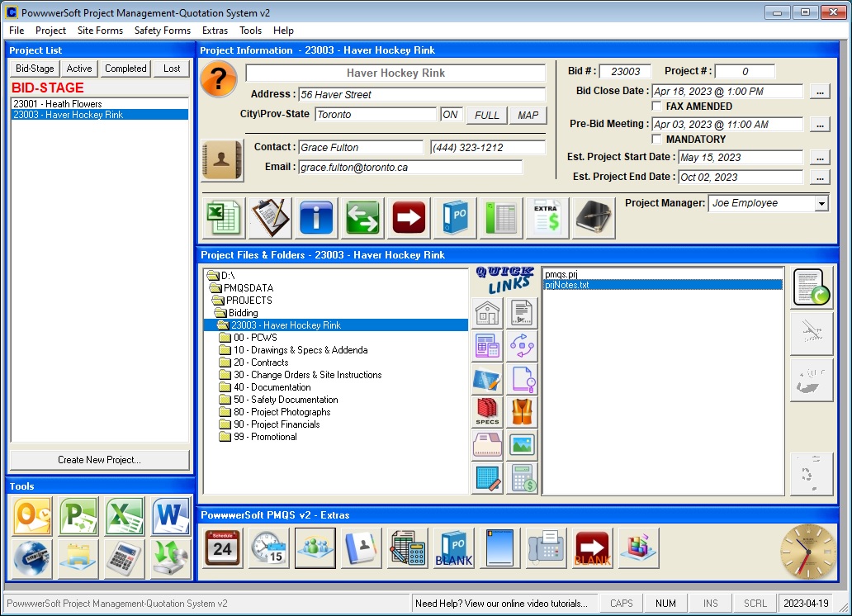
Task: Open date picker for Bid Close Date
Action: (x=819, y=92)
